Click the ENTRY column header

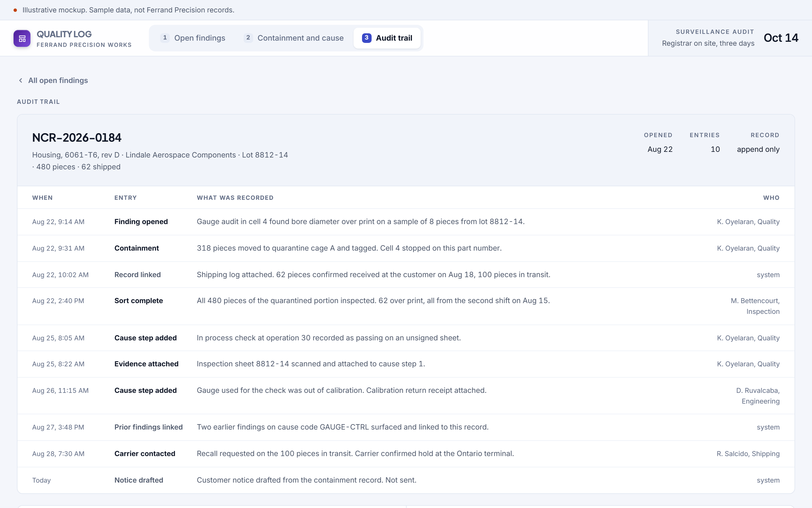click(x=125, y=198)
